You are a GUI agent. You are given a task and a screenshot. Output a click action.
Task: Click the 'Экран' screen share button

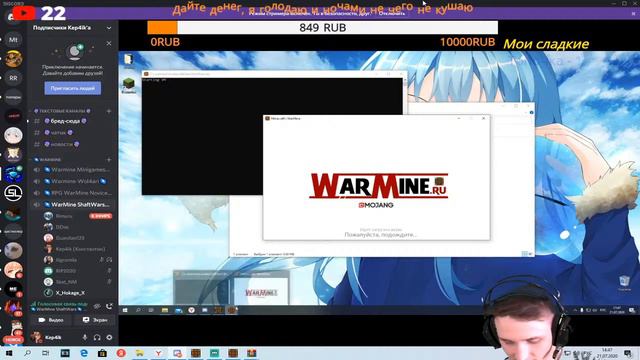coord(95,320)
